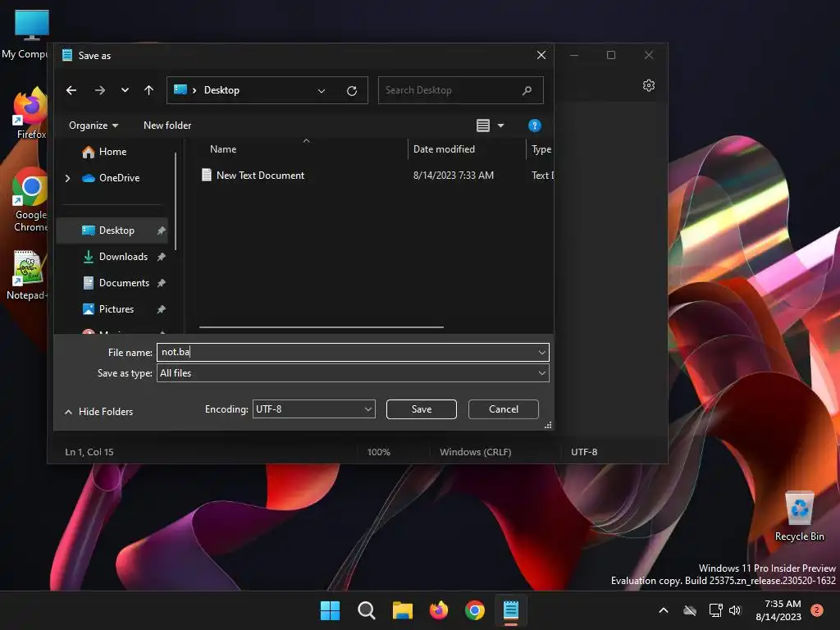The height and width of the screenshot is (630, 840).
Task: Open the Windows Start menu
Action: coord(330,610)
